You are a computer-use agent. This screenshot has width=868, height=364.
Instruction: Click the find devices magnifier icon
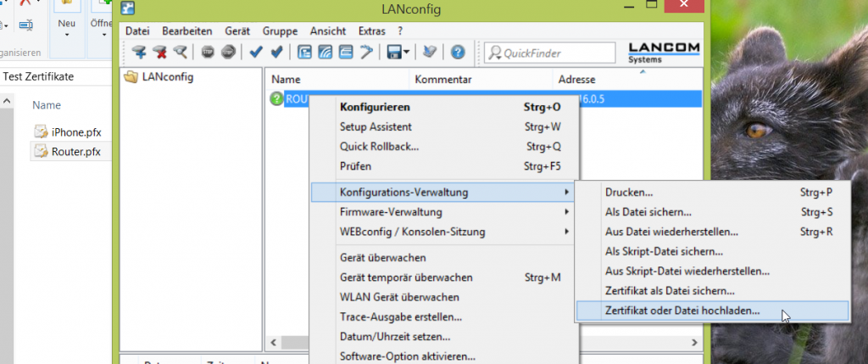pos(180,53)
